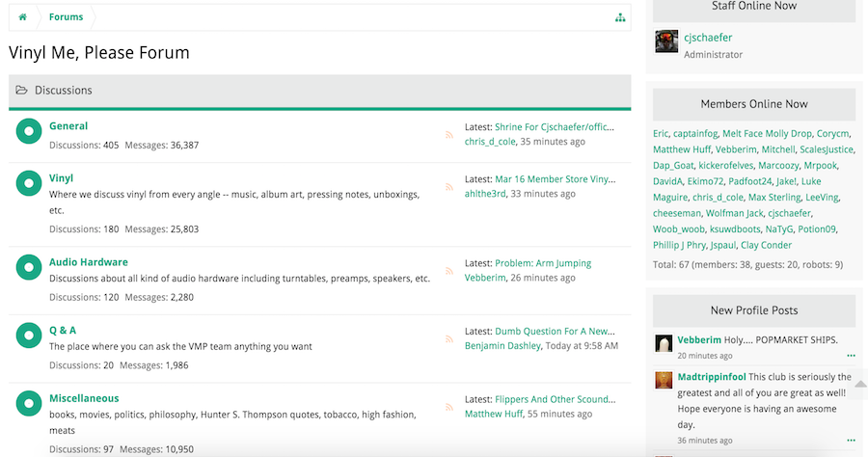Click the General forum status circle icon
868x457 pixels.
click(x=29, y=131)
